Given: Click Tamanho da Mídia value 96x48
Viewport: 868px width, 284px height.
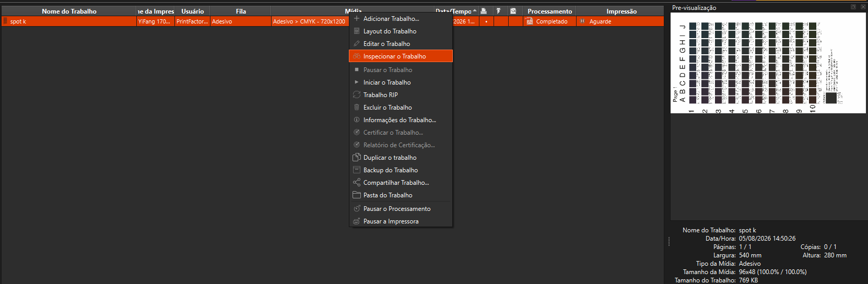Looking at the screenshot, I should (772, 272).
